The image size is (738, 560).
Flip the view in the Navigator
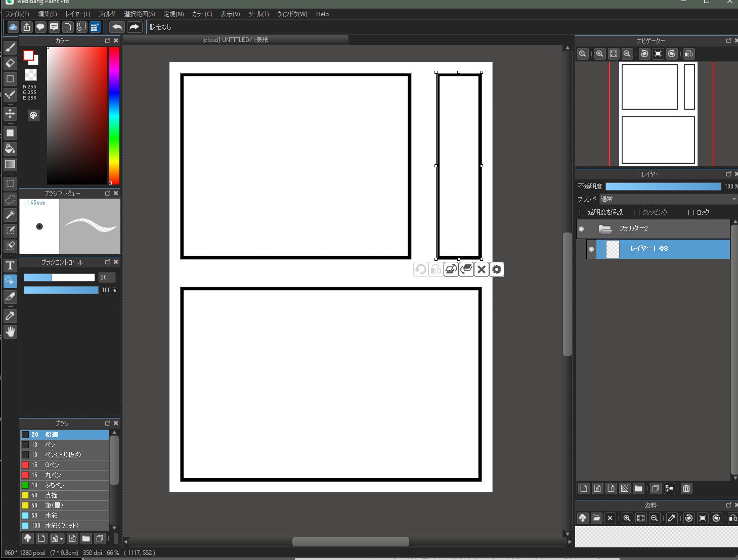coord(689,54)
